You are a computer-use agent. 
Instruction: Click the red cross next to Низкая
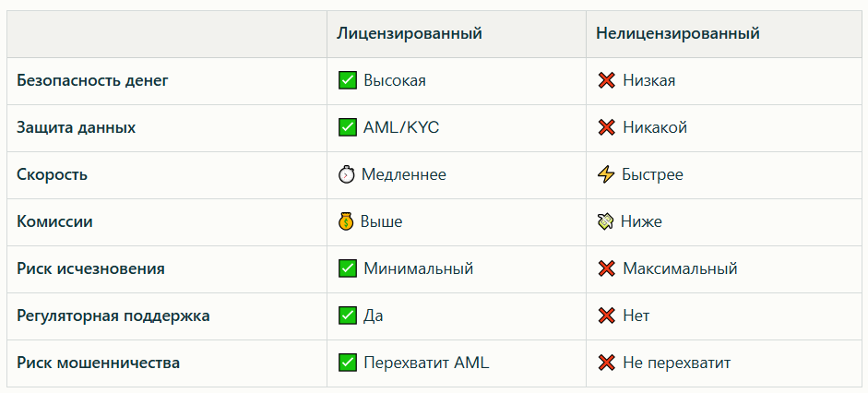pyautogui.click(x=606, y=80)
